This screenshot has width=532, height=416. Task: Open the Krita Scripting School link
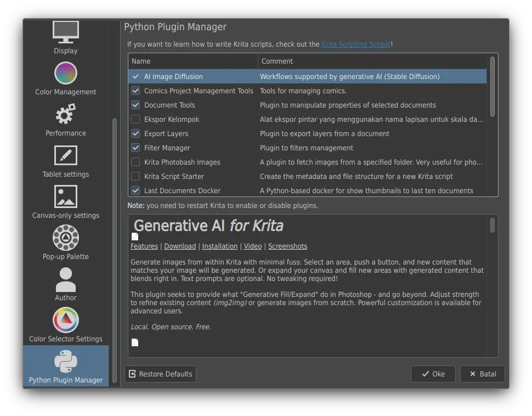(356, 44)
